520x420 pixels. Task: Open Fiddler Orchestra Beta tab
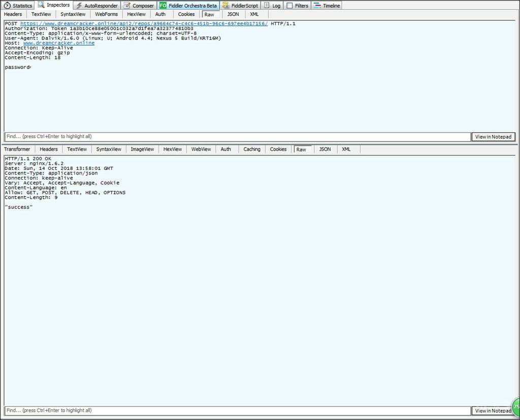coord(188,6)
